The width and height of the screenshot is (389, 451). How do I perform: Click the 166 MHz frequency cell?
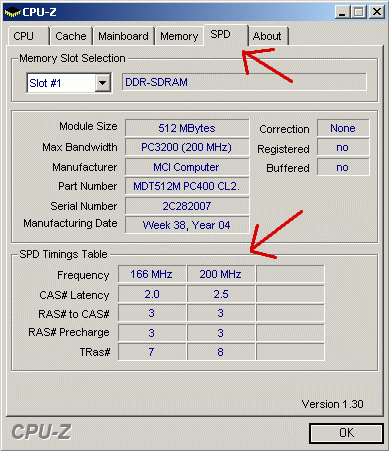pyautogui.click(x=152, y=274)
